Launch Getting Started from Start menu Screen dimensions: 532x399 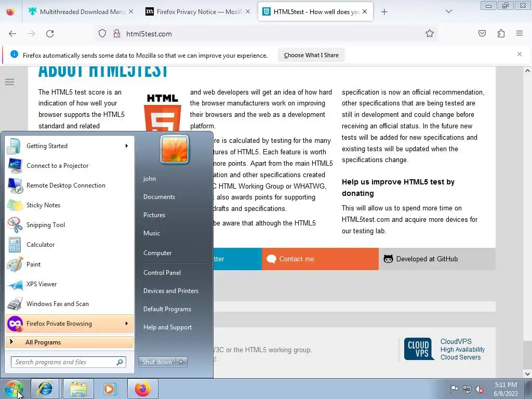click(x=70, y=146)
